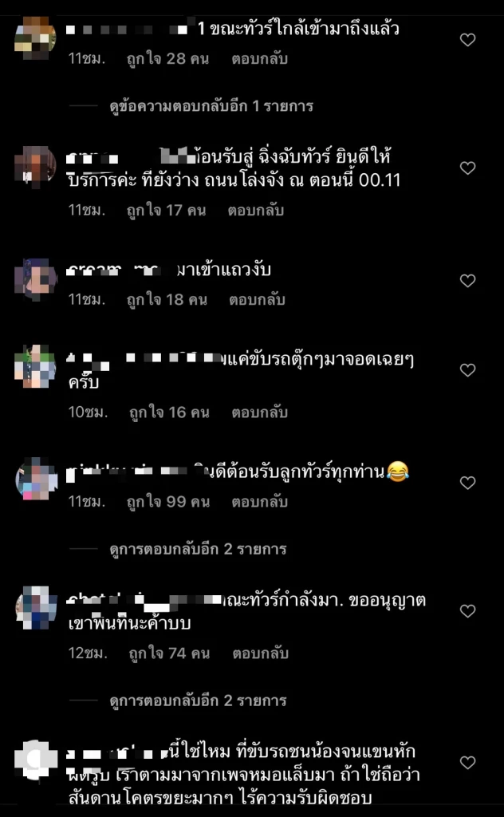Screen dimensions: 504x817
Task: Expand 1 more reply under first comment
Action: (211, 106)
